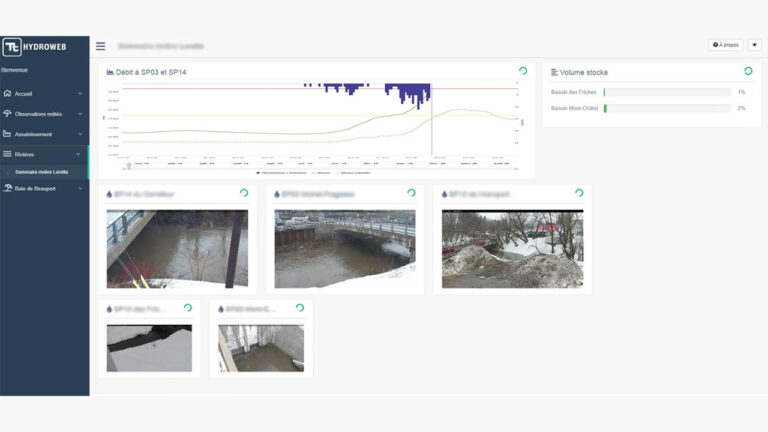Click the Accueil home icon
768x432 pixels.
click(7, 93)
